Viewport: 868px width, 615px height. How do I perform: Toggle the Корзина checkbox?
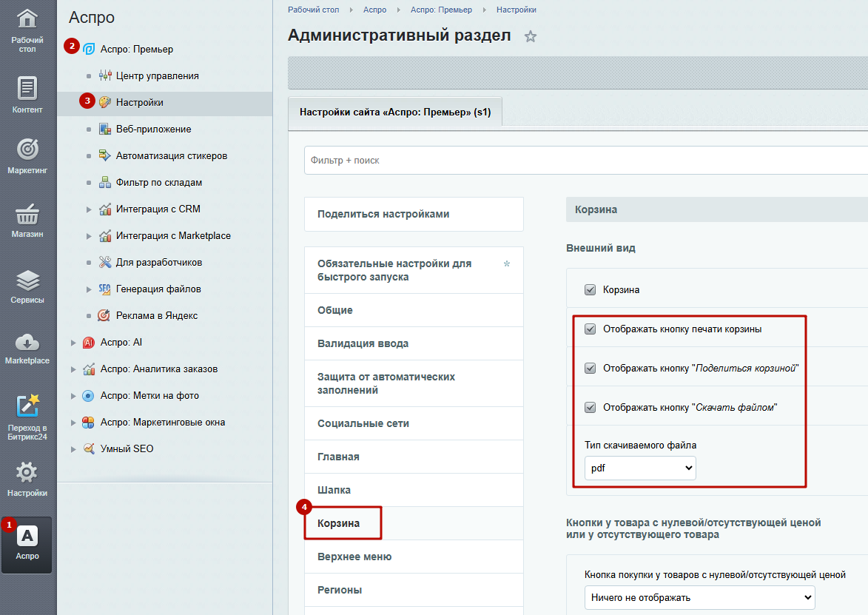590,289
